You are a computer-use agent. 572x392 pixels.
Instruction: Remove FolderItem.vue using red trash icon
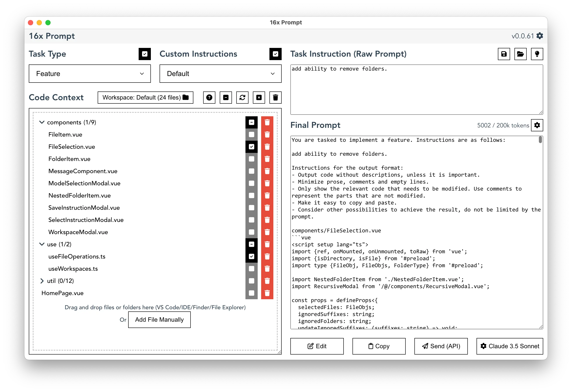(x=267, y=159)
